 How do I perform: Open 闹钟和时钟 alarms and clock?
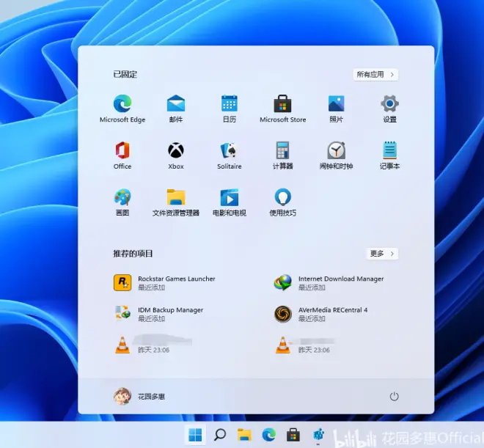tap(336, 155)
